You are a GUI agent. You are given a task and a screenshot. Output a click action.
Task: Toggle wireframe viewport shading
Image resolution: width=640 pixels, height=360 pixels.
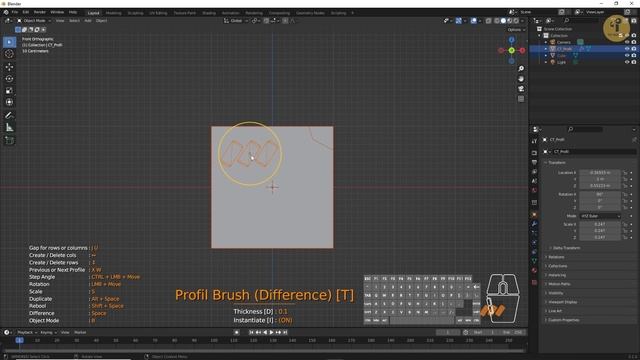tap(497, 21)
